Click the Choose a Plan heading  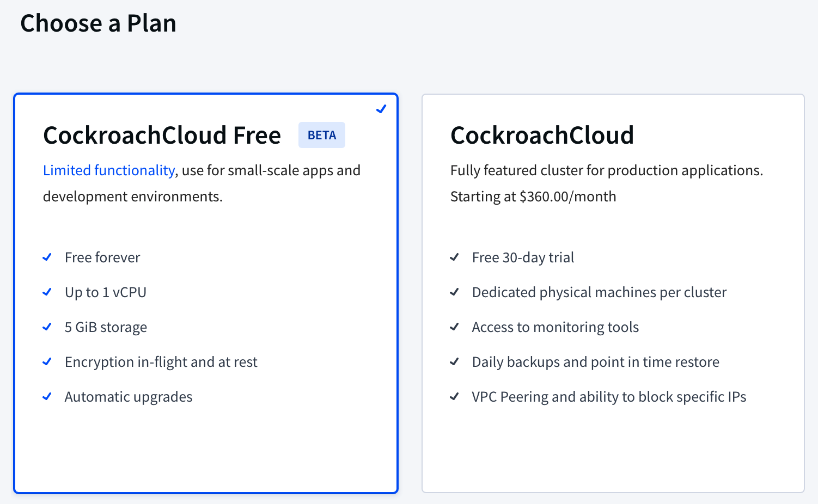(99, 23)
